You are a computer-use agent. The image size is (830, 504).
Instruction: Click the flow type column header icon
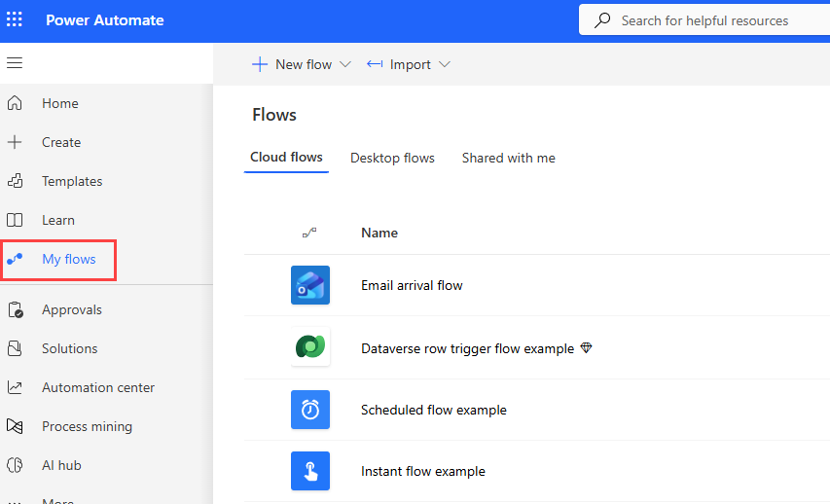pos(309,233)
